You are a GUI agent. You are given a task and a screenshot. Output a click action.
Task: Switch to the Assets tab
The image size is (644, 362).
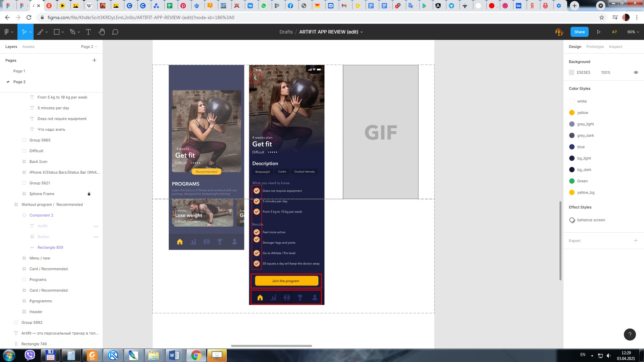(x=28, y=47)
